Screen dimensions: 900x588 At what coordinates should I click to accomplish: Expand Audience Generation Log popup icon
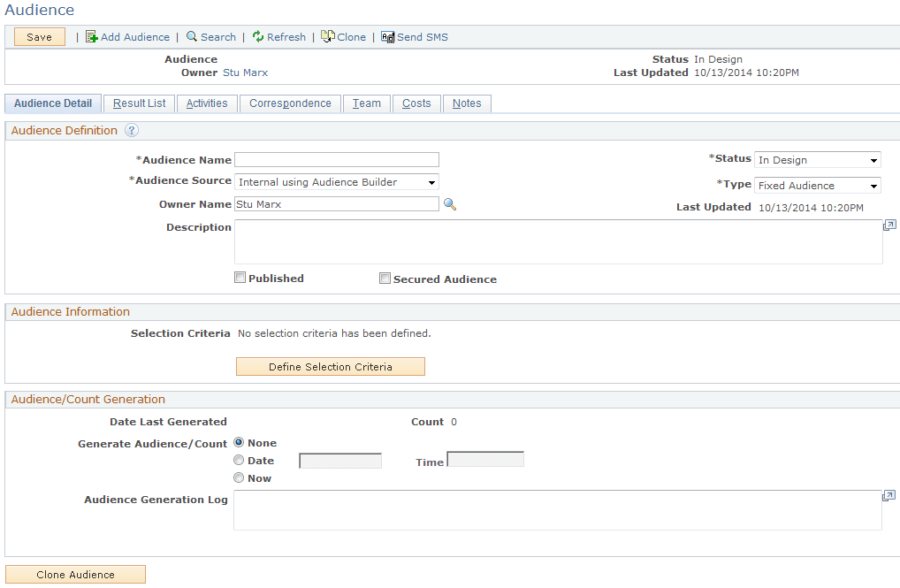coord(889,495)
